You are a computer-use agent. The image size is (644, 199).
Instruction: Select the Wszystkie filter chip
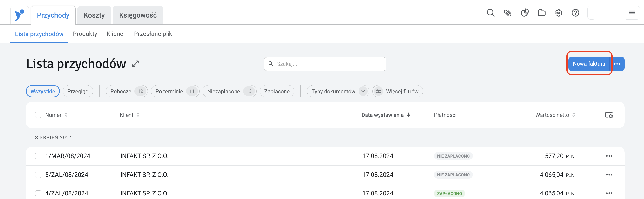[43, 91]
